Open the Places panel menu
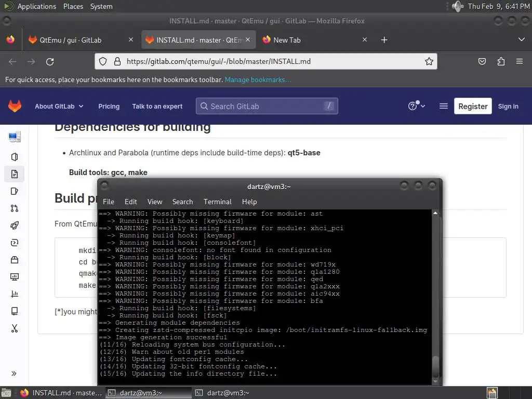 (73, 6)
